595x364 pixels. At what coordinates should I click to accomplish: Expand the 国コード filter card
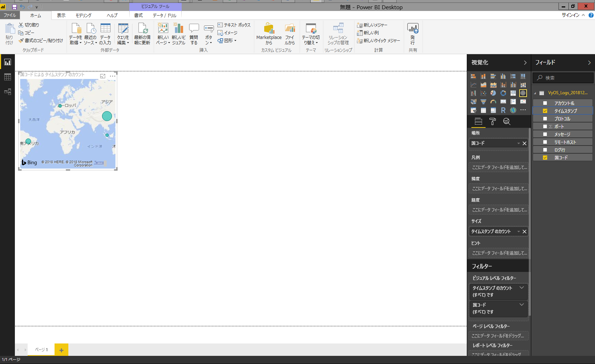tap(522, 305)
